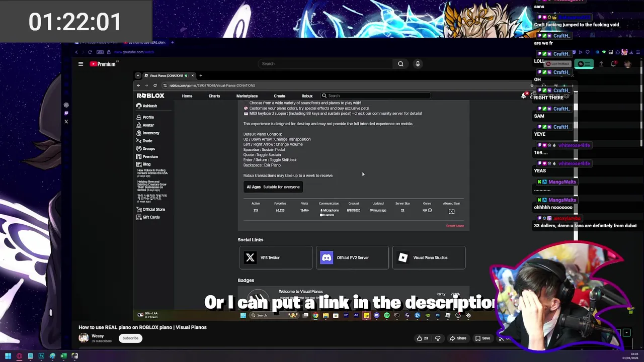Open Official Store in Roblox sidebar
Viewport: 644px width, 362px height.
point(150,210)
